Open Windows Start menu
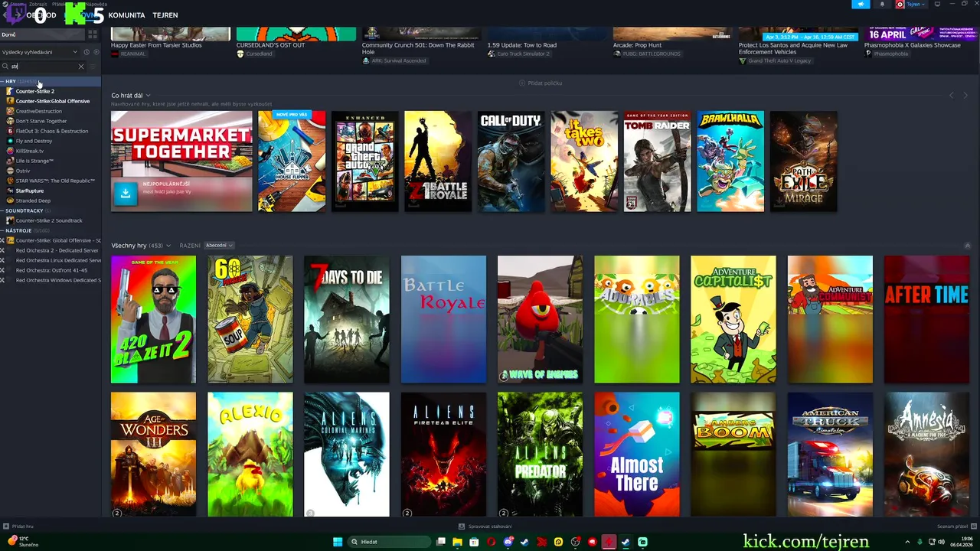The height and width of the screenshot is (551, 980). coord(338,542)
